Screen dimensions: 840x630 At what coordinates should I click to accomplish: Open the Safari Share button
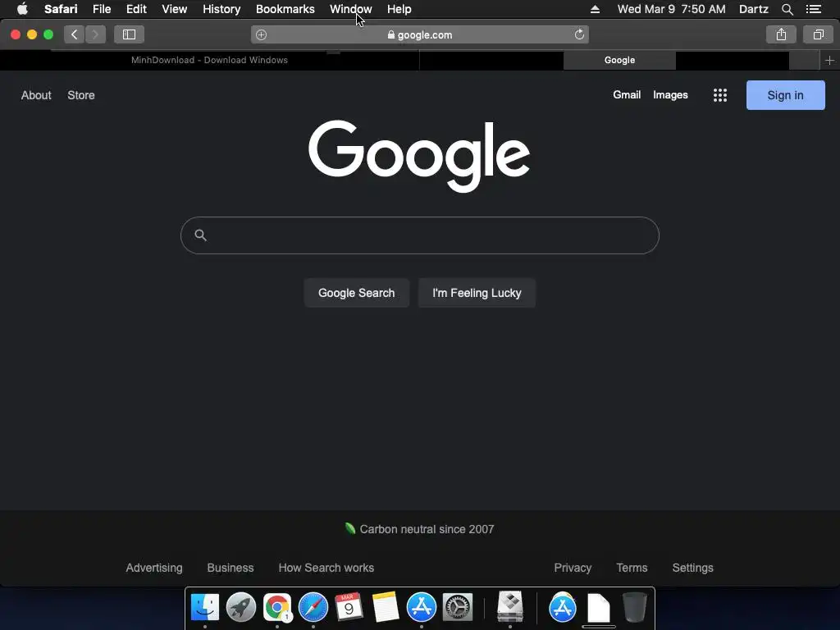(781, 34)
